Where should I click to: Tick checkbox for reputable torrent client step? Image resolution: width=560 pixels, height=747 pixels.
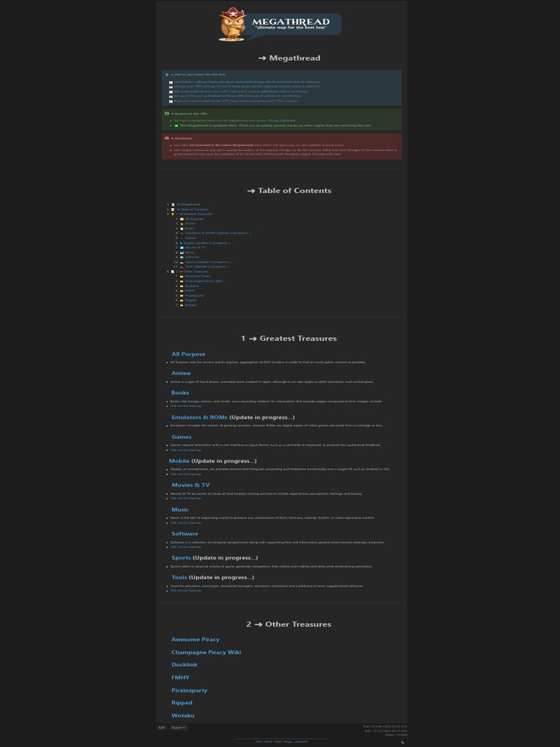click(171, 92)
